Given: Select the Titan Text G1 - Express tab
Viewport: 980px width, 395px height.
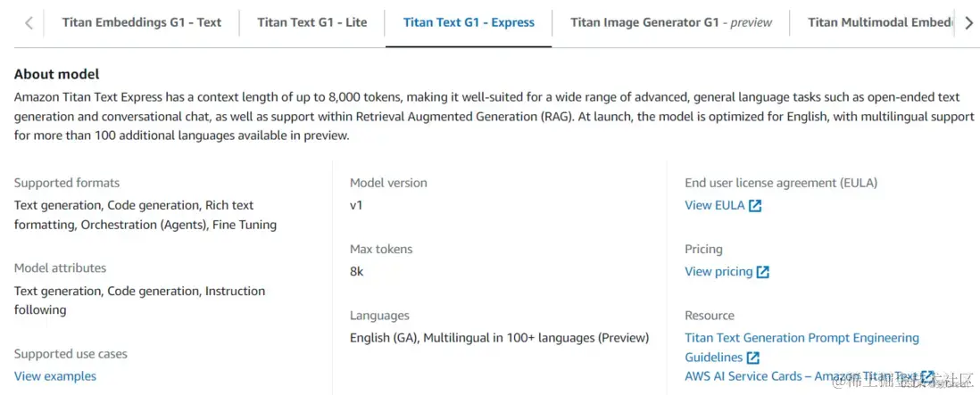Looking at the screenshot, I should [x=469, y=22].
